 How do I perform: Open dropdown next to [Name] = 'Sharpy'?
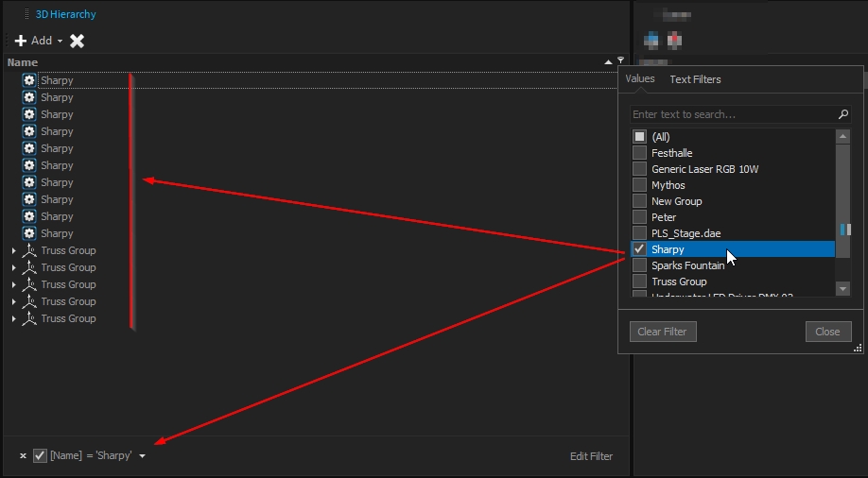pos(142,456)
